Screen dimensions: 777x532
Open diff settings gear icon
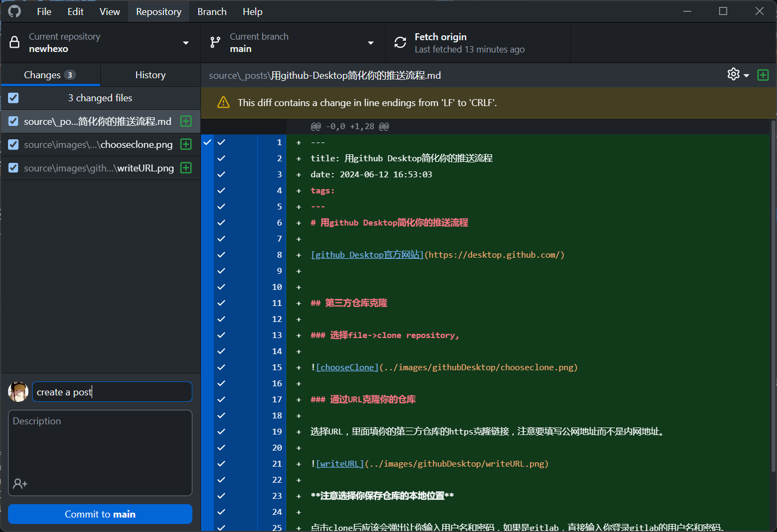pos(734,74)
